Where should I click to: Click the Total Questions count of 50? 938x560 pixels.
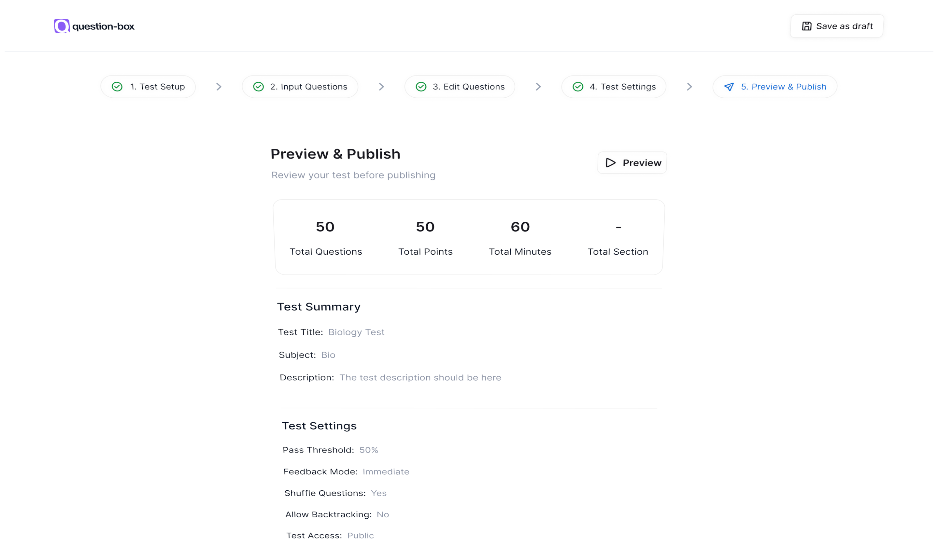pos(325,227)
